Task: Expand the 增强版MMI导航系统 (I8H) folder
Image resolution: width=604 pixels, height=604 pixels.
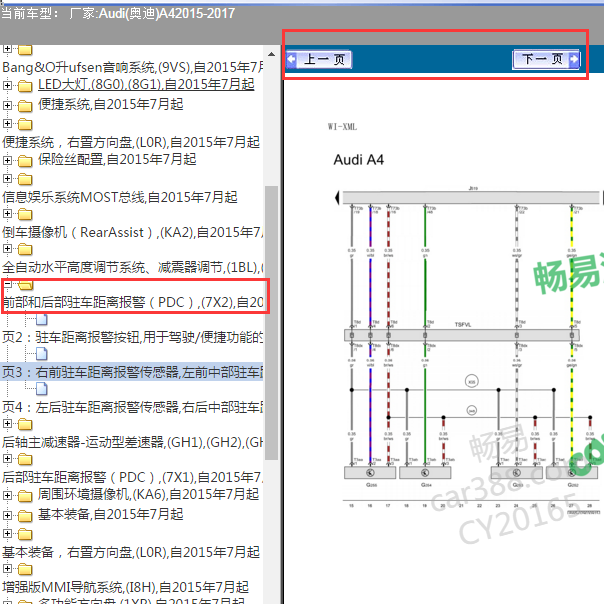Action: 7,568
